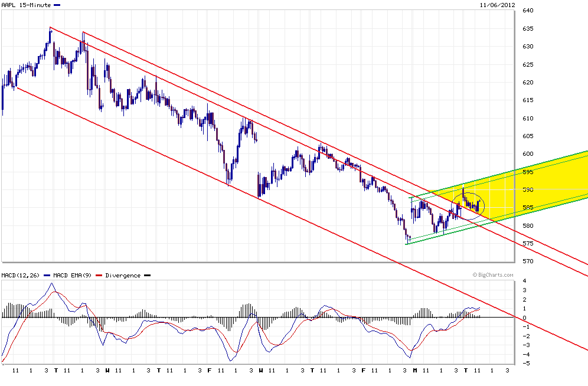Click the 11/06/2012 date stamp
The height and width of the screenshot is (386, 588).
tap(497, 4)
